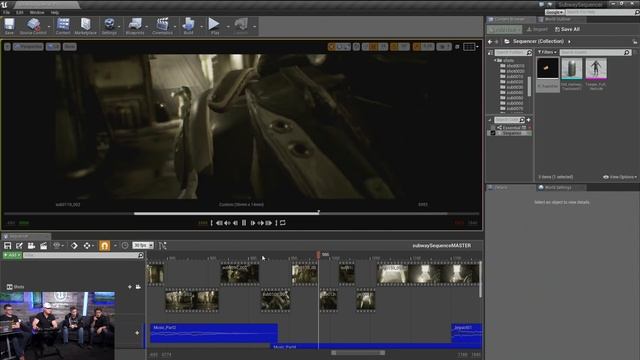Click the lock icon in the Content Browser path bar

(634, 42)
